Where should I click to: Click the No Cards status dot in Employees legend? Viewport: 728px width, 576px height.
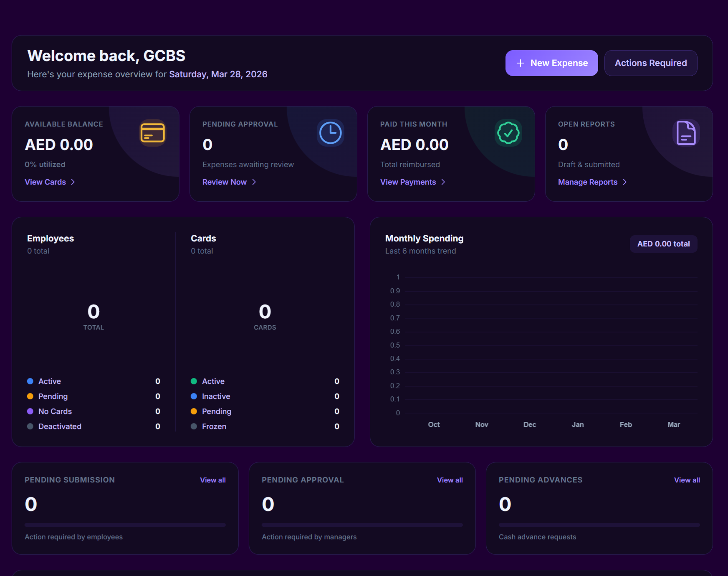(x=30, y=411)
